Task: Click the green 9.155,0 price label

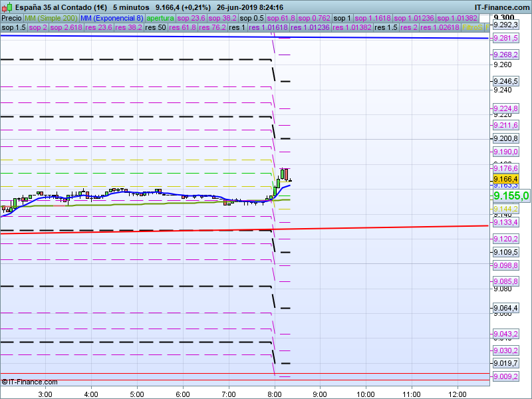Action: (x=511, y=196)
